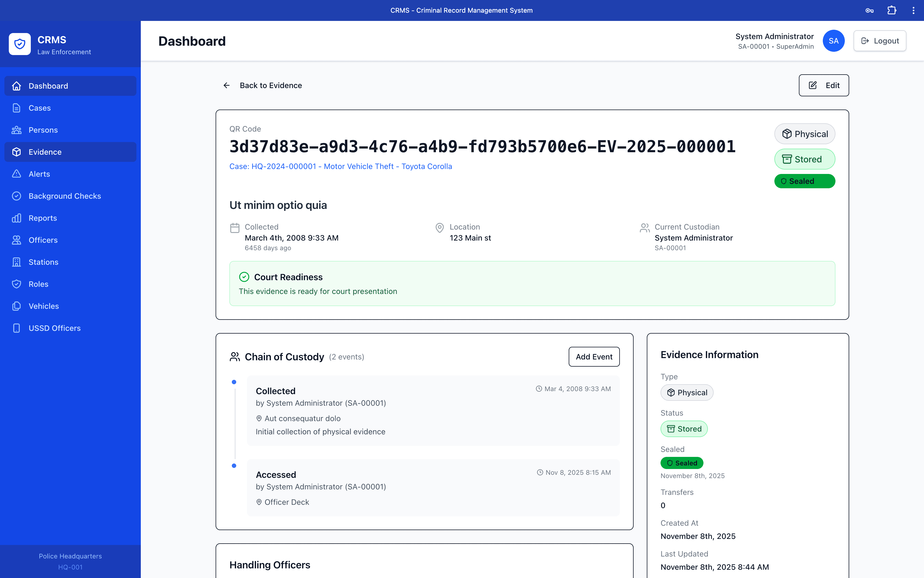Open the browser three-dot menu

[x=913, y=10]
